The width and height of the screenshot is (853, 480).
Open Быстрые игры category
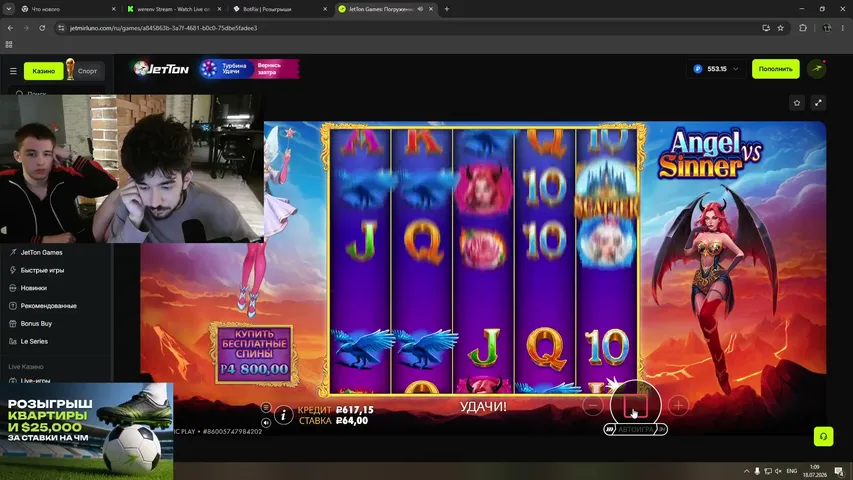42,270
